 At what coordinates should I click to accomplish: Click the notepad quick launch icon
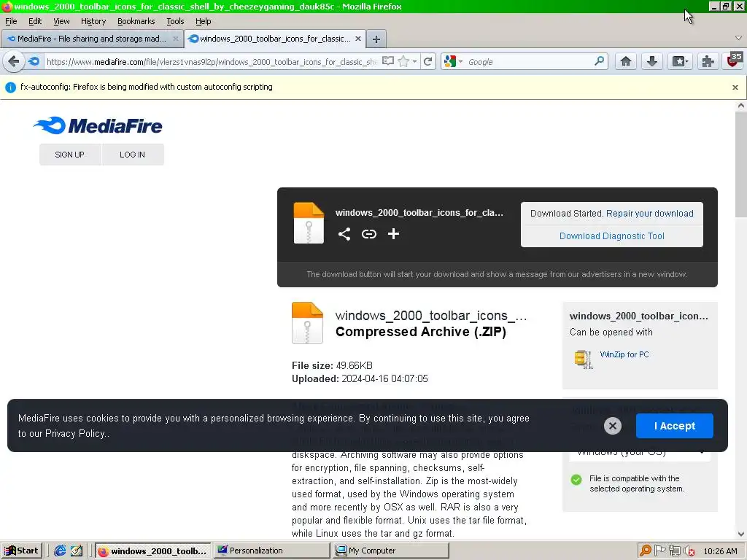point(77,551)
